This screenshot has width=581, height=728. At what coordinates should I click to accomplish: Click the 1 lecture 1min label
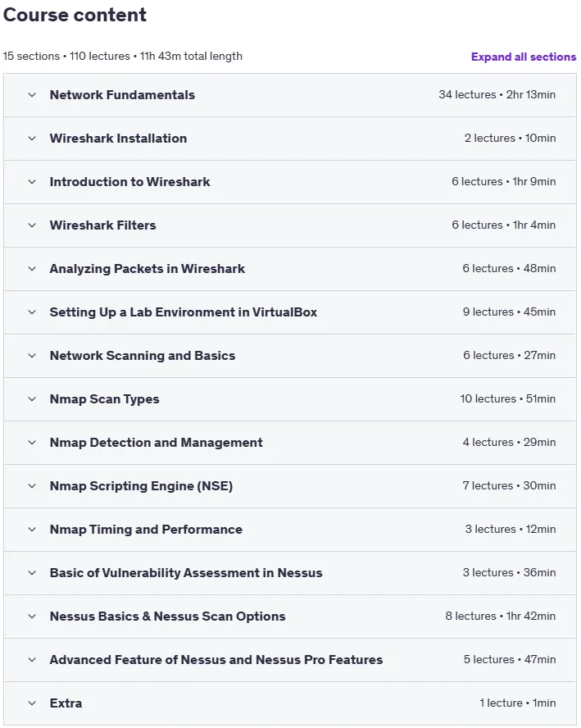517,703
